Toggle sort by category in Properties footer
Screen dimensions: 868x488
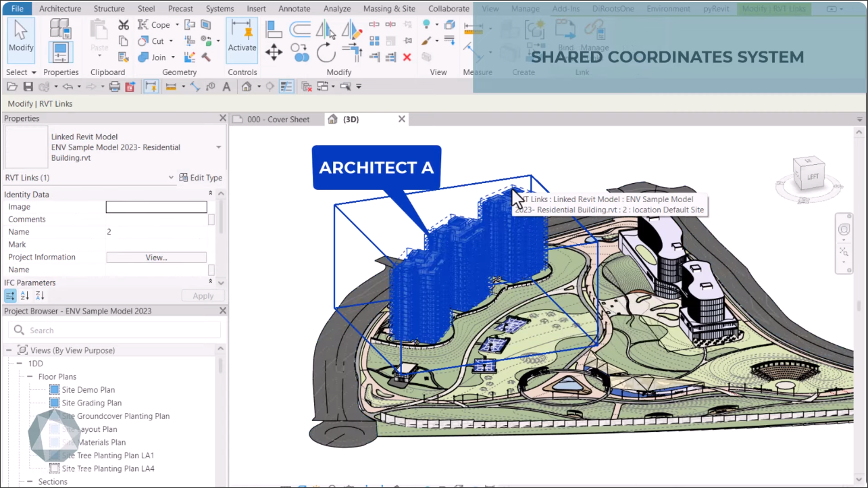point(11,295)
